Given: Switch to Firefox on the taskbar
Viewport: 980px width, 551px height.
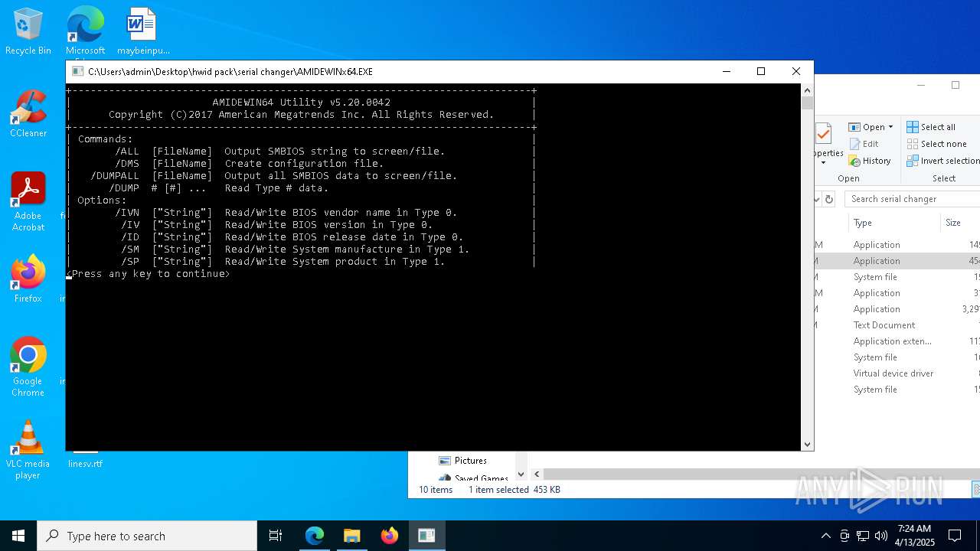Looking at the screenshot, I should [390, 536].
